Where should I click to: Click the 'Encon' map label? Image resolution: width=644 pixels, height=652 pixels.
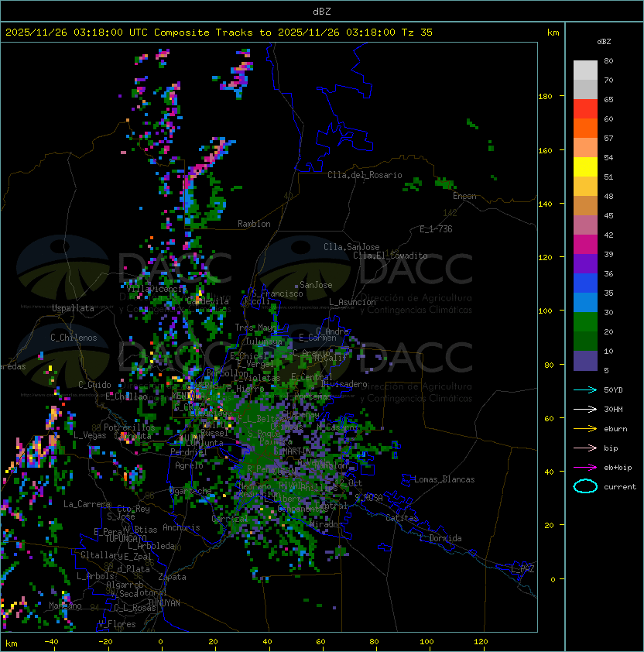click(464, 196)
